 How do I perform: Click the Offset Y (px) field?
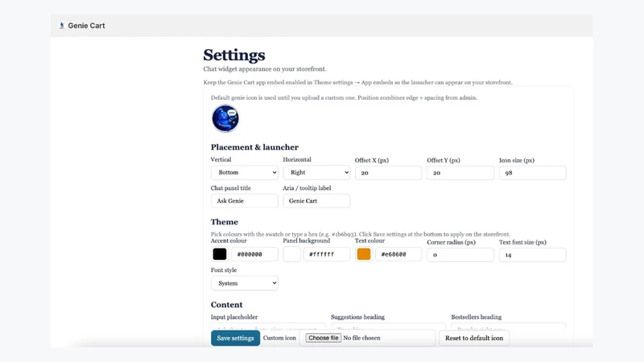[x=460, y=173]
